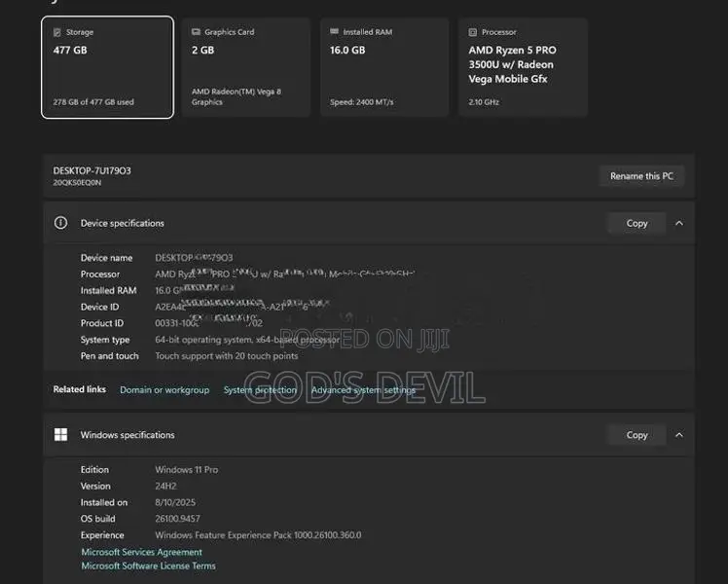Image resolution: width=728 pixels, height=584 pixels.
Task: Open Advanced system settings link
Action: (363, 390)
